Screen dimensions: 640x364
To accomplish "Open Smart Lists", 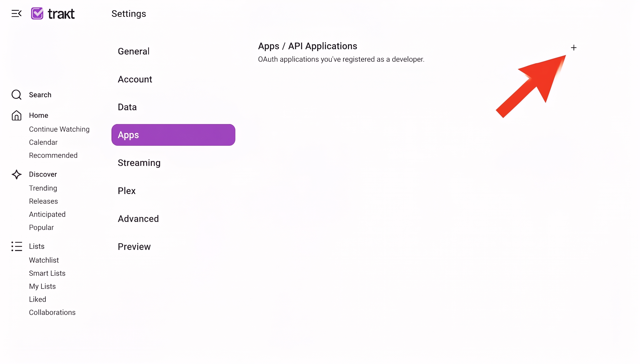I will (47, 273).
